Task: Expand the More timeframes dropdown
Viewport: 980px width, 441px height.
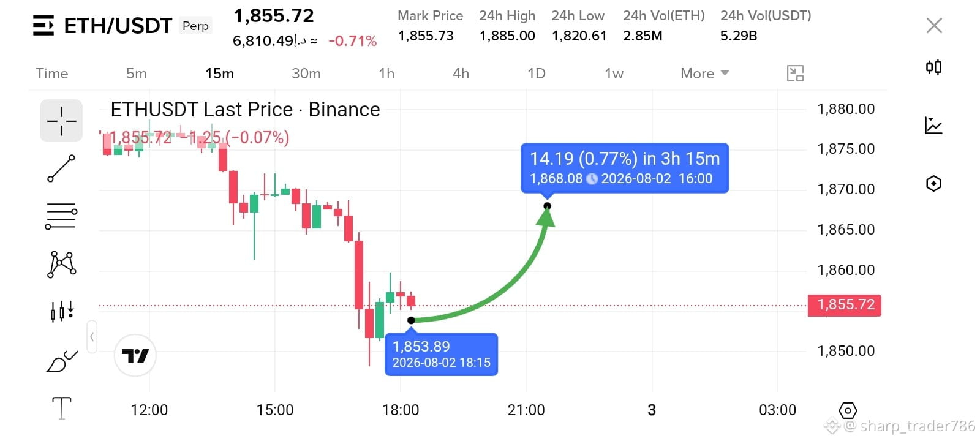Action: tap(704, 73)
